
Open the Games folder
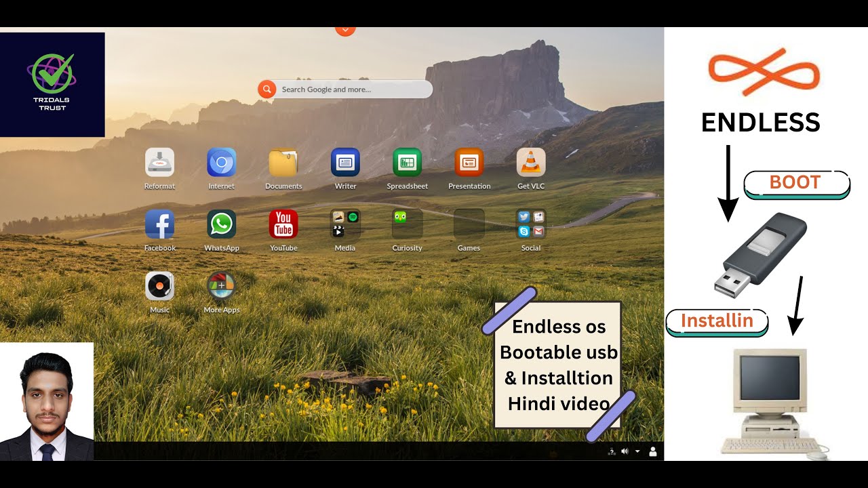pos(469,224)
